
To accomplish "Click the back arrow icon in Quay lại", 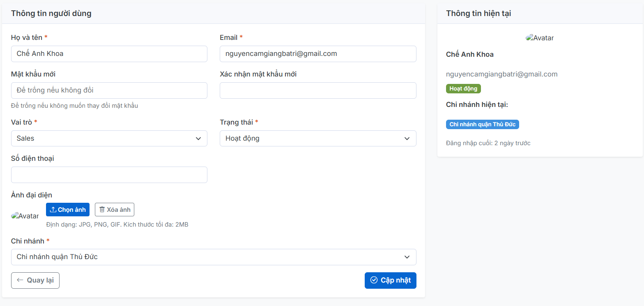I will [x=20, y=280].
